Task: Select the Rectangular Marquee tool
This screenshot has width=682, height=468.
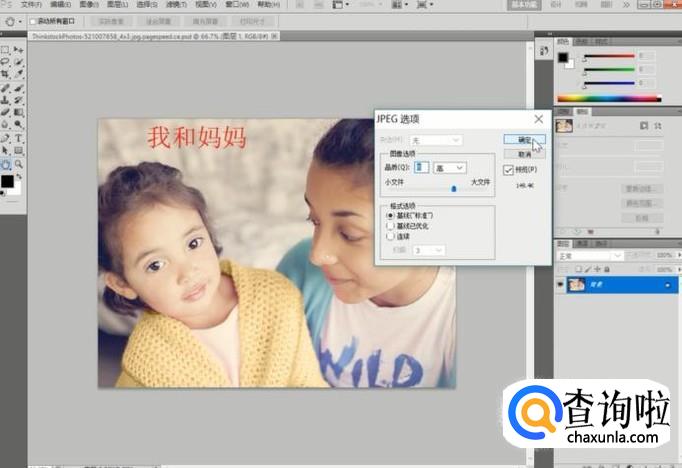Action: (6, 49)
